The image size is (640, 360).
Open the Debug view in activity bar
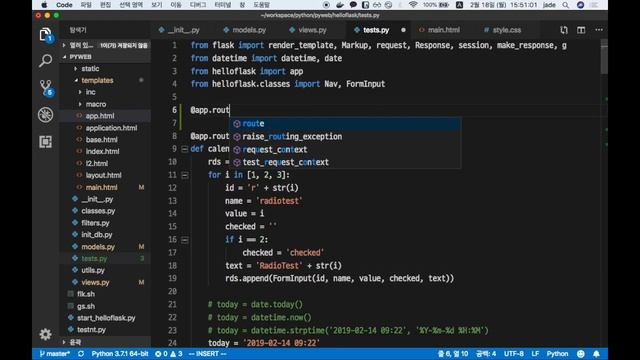tap(45, 115)
